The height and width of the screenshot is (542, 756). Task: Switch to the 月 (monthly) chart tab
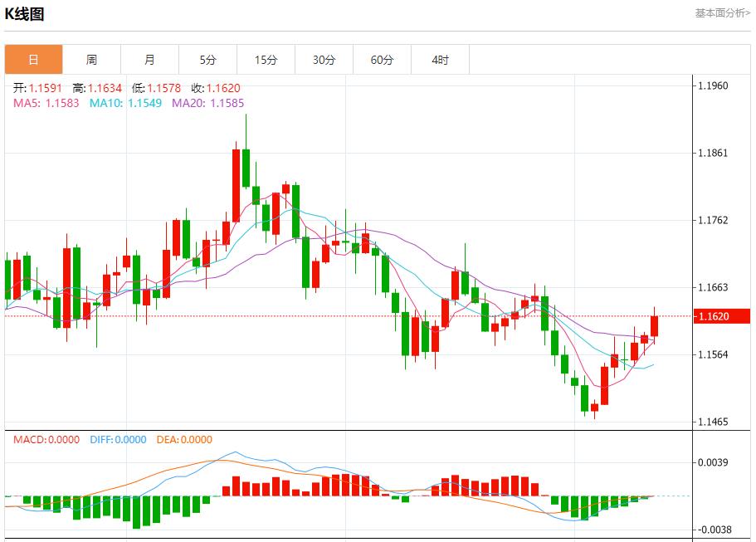point(150,59)
